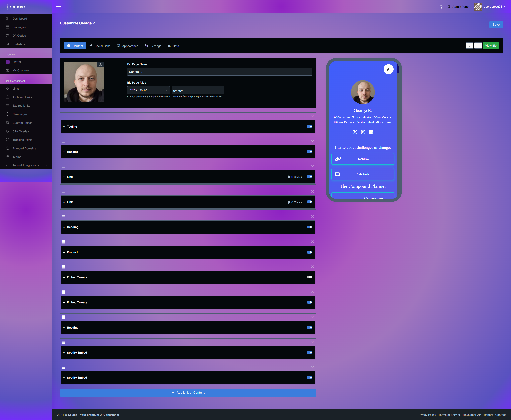Image resolution: width=511 pixels, height=420 pixels.
Task: Open the georgerosu23 user menu
Action: tap(493, 7)
